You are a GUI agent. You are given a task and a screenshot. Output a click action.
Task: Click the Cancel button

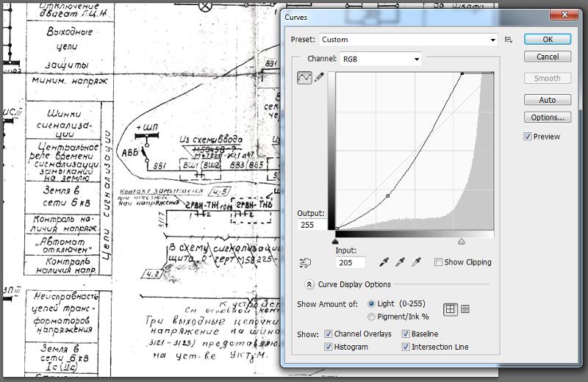(x=548, y=57)
